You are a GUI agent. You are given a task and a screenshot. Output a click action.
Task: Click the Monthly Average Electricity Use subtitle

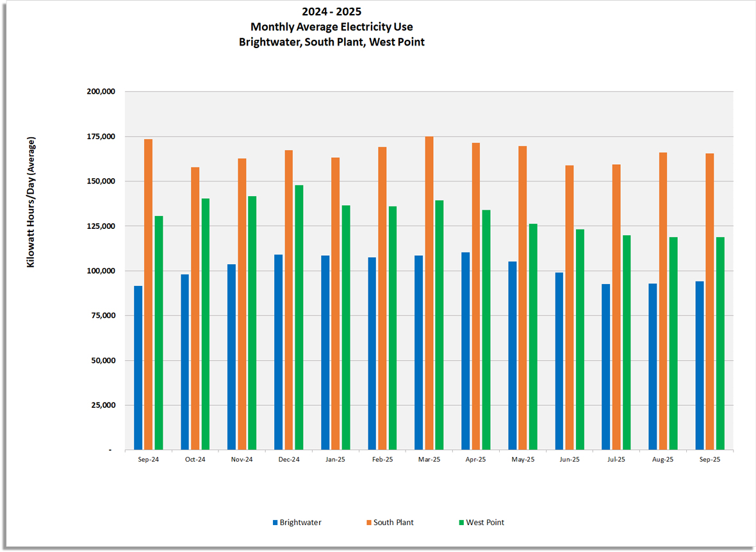pyautogui.click(x=331, y=26)
